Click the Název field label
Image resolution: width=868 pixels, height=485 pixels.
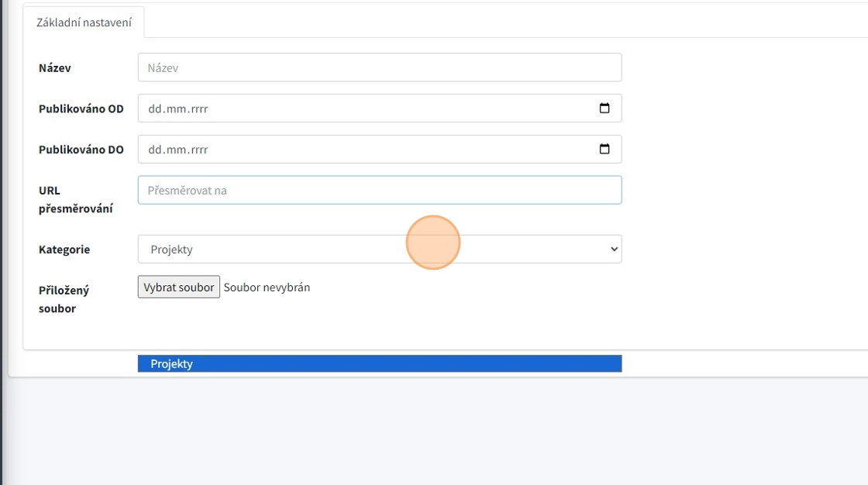click(55, 68)
